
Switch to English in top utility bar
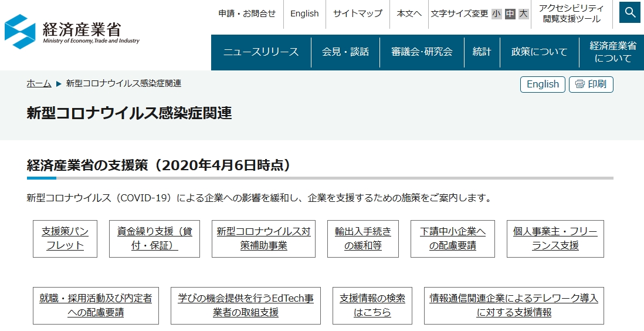tap(304, 13)
